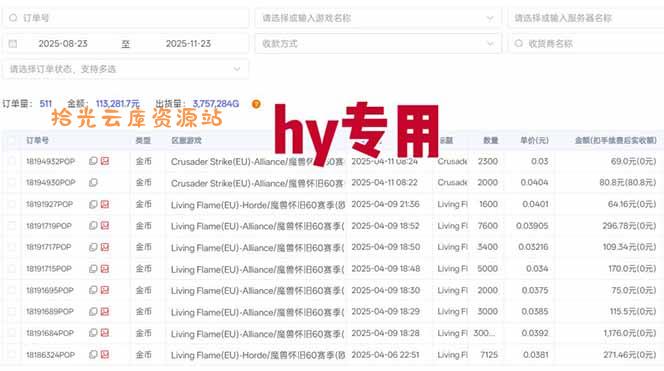
Task: Copy order number 18194930POP
Action: (x=93, y=183)
